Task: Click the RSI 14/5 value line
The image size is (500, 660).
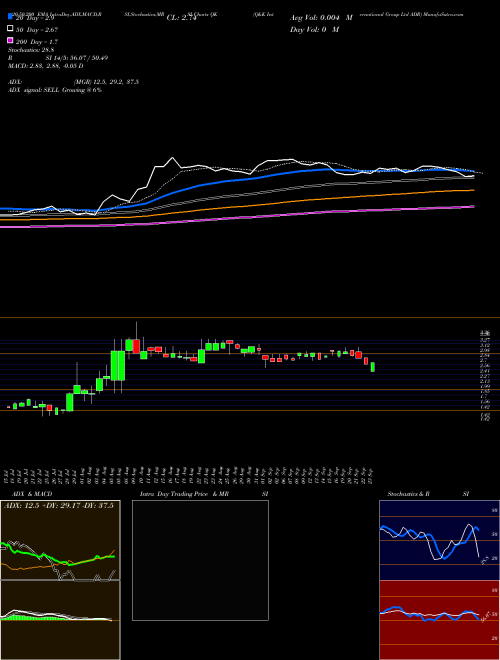Action: click(x=58, y=58)
